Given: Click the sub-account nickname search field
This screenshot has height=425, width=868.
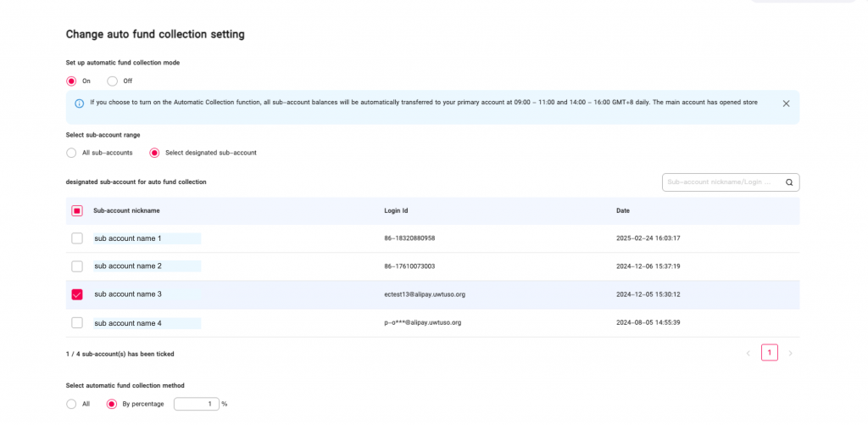Looking at the screenshot, I should tap(731, 182).
